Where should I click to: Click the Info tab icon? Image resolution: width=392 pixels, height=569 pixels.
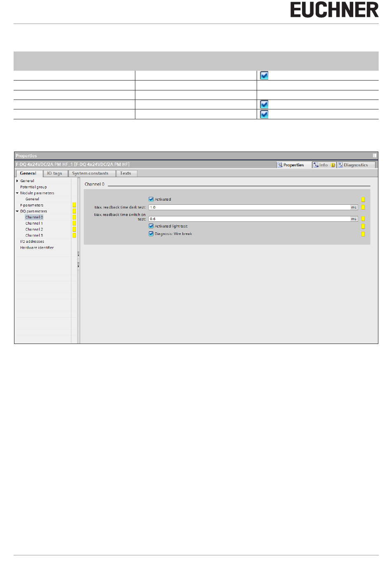tap(316, 165)
